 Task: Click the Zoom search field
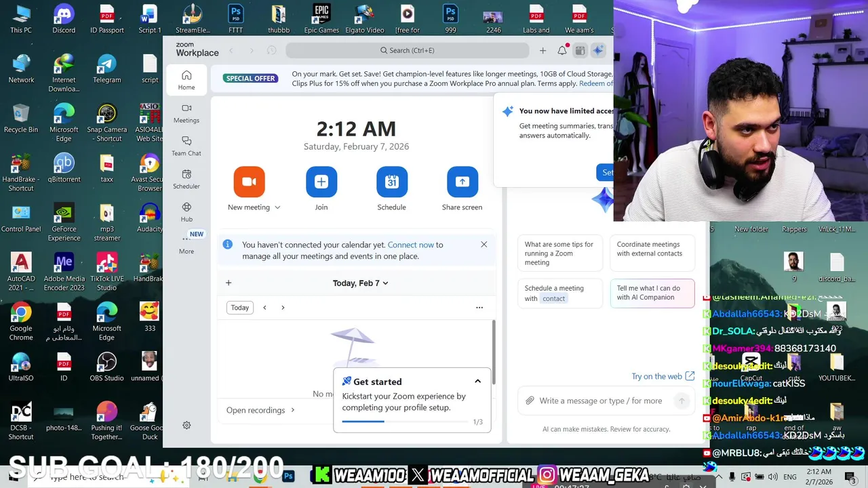click(x=407, y=50)
